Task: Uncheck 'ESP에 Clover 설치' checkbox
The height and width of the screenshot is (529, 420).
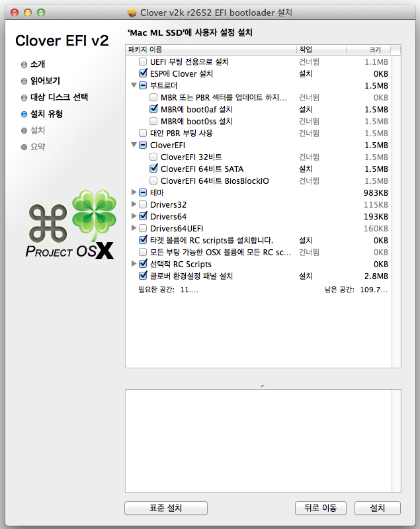Action: (x=143, y=73)
